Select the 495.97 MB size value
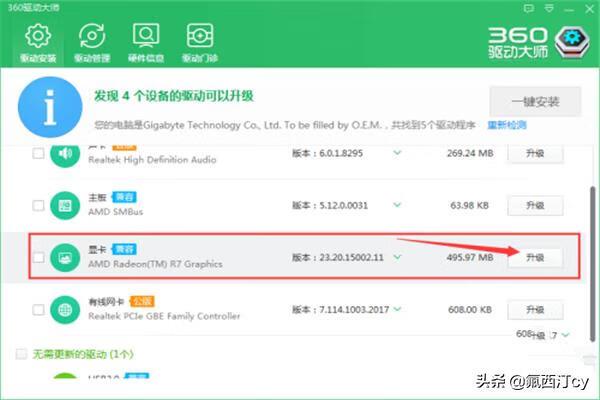The height and width of the screenshot is (400, 600). coord(470,258)
